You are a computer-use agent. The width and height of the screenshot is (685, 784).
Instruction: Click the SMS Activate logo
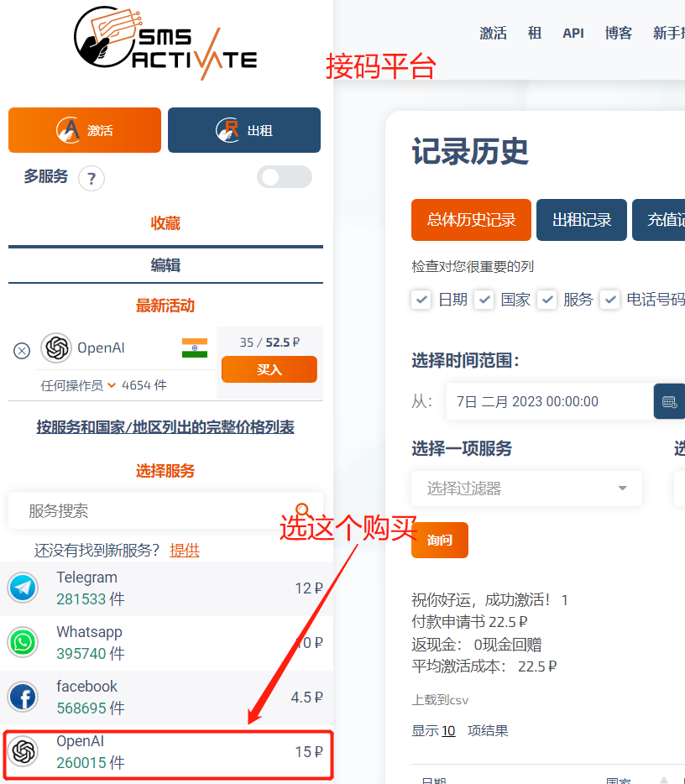tap(165, 43)
